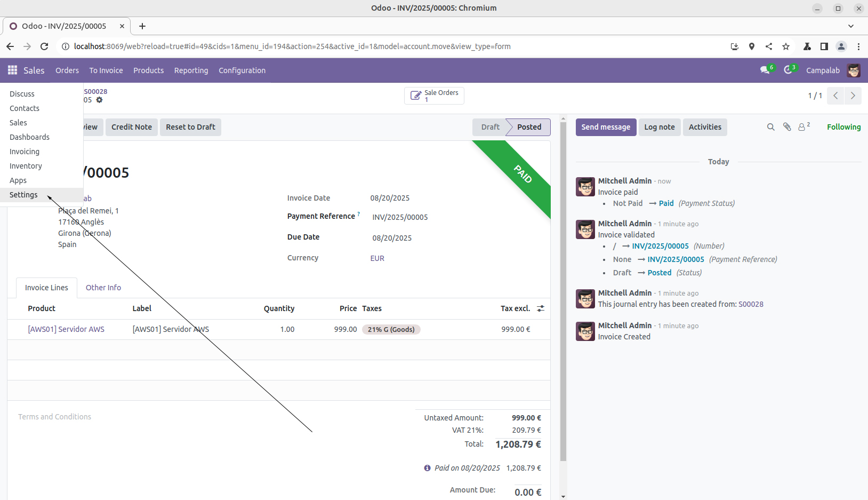This screenshot has width=868, height=500.
Task: Click the Credit Note button
Action: [x=131, y=127]
